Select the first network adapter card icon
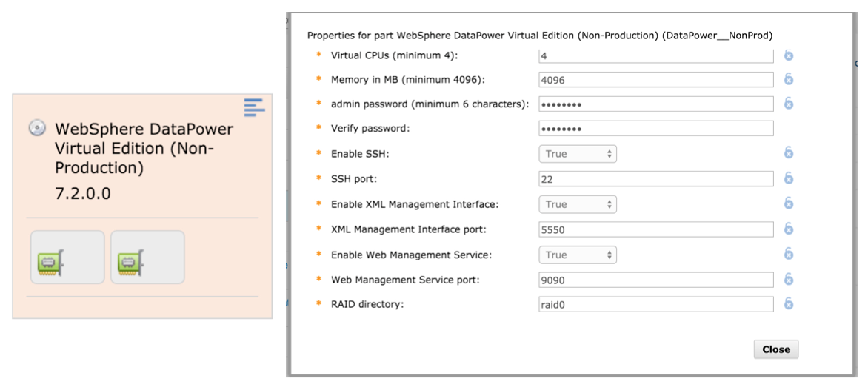Screen dimensions: 868x387 click(51, 263)
